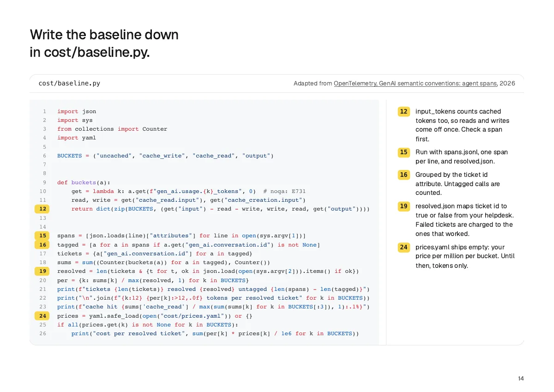Select the 'resolved = len(tickets &' line
The width and height of the screenshot is (554, 392).
(x=208, y=271)
